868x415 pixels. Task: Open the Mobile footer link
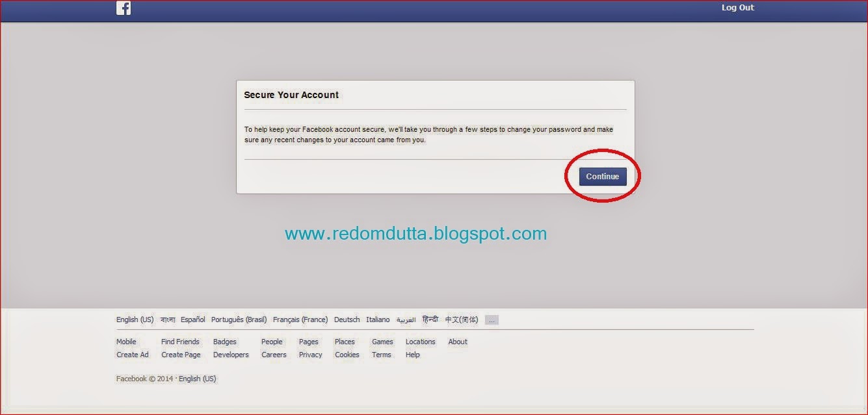pos(126,342)
